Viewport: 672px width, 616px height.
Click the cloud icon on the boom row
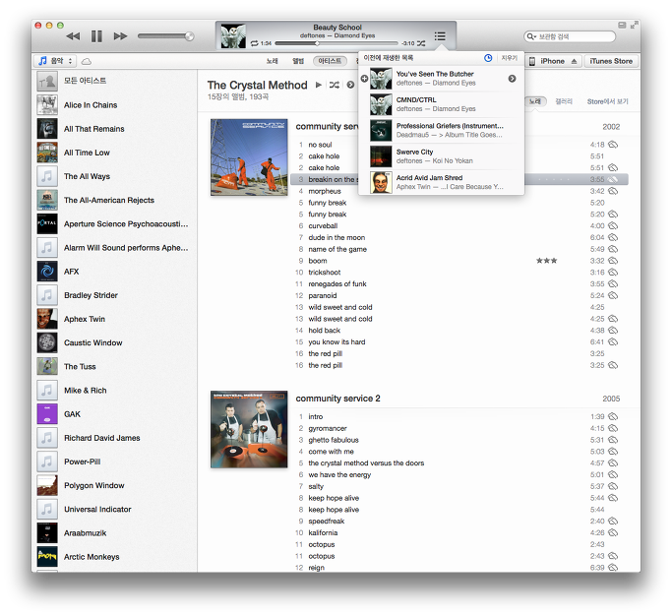613,260
